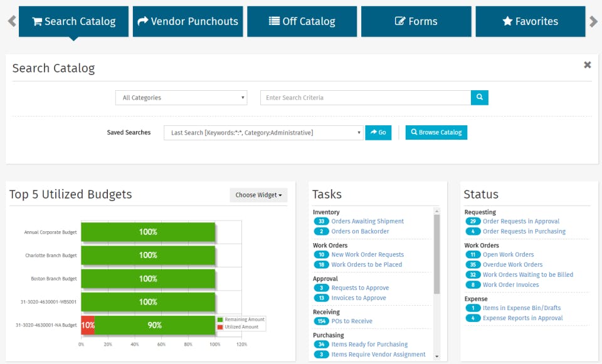This screenshot has width=602, height=364.
Task: Close the Search Catalog panel
Action: click(587, 65)
